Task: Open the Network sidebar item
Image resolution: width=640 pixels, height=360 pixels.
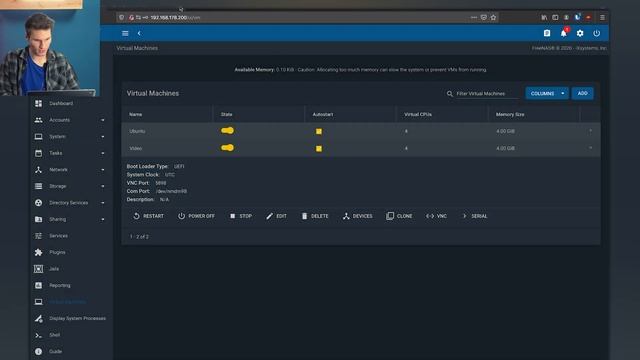Action: (58, 170)
